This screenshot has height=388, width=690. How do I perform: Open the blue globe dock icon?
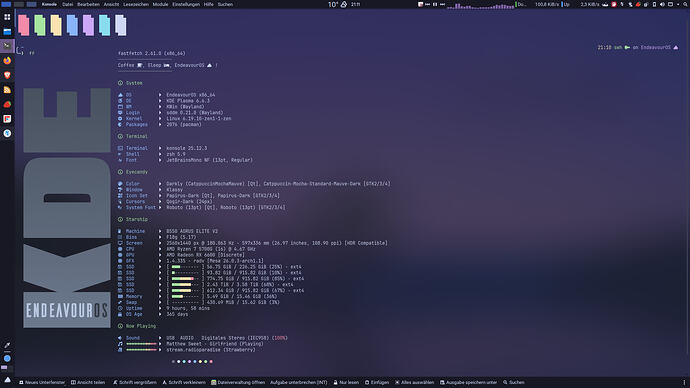(x=7, y=133)
